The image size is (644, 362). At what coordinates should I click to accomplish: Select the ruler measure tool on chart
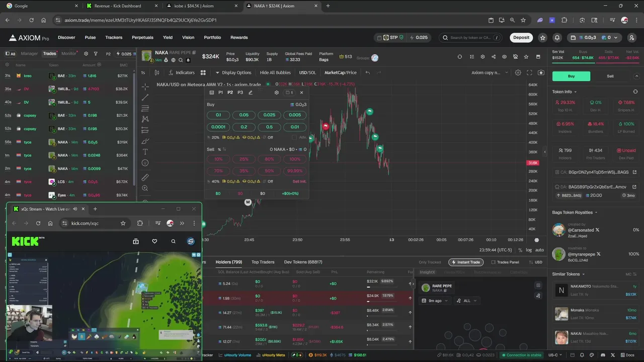pos(145,177)
